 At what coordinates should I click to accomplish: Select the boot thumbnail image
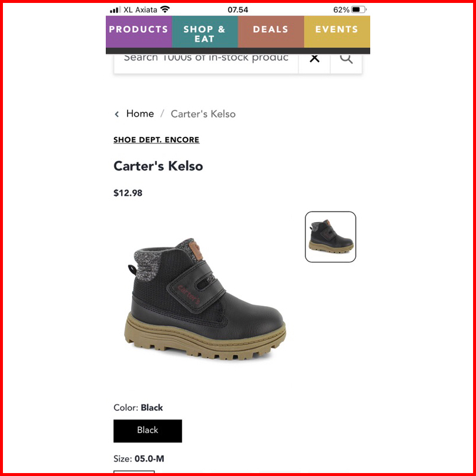330,237
